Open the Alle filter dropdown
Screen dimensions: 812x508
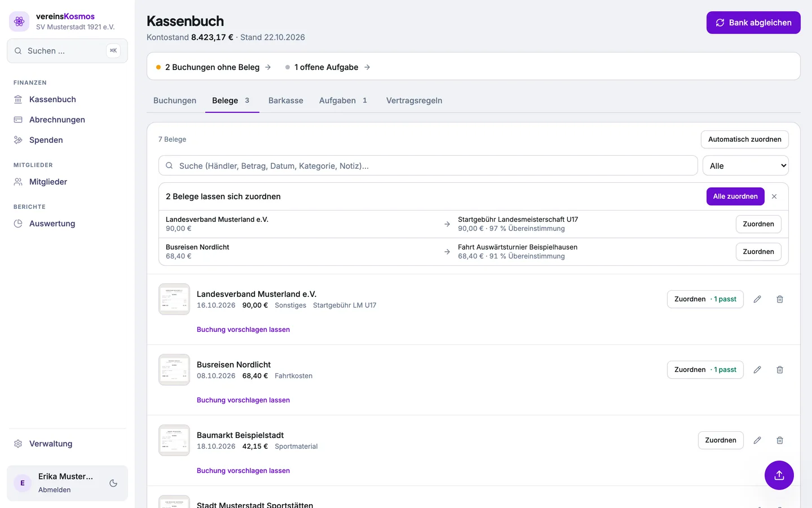point(745,166)
